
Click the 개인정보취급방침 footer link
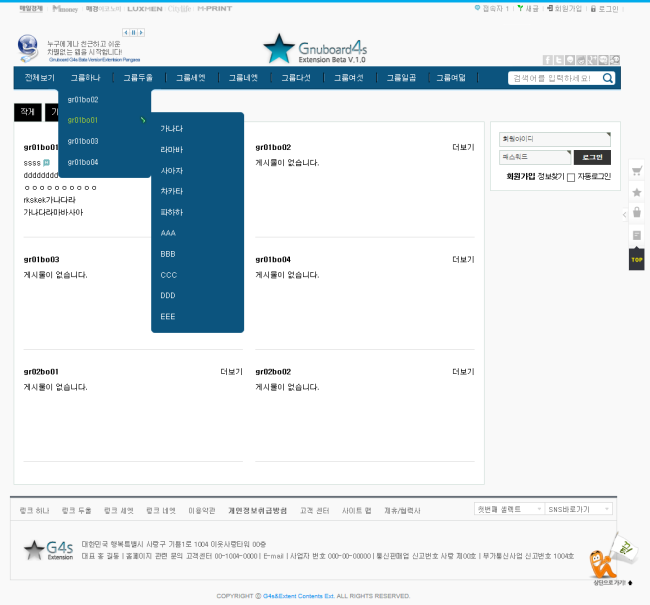click(257, 510)
